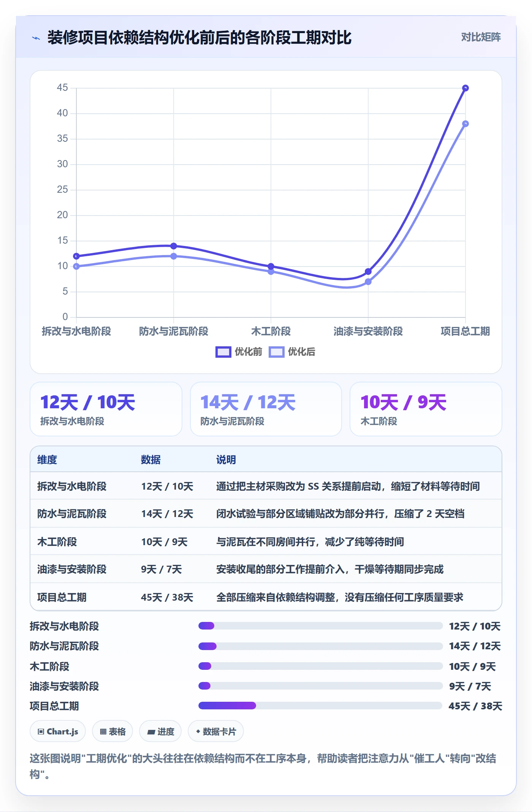Click 优化前 point for 防水与泥瓦阶段

174,246
